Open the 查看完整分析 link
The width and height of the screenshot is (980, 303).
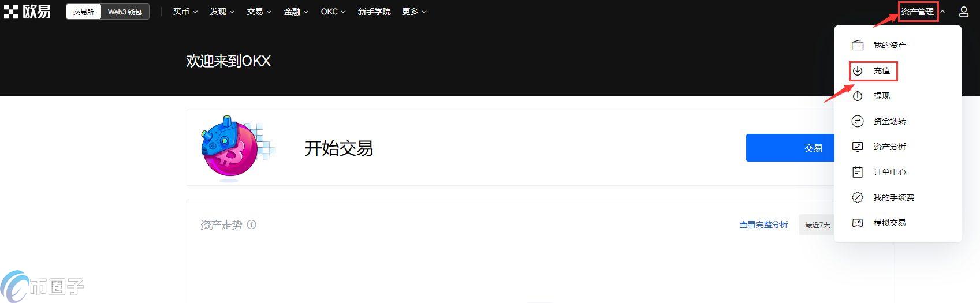point(763,225)
